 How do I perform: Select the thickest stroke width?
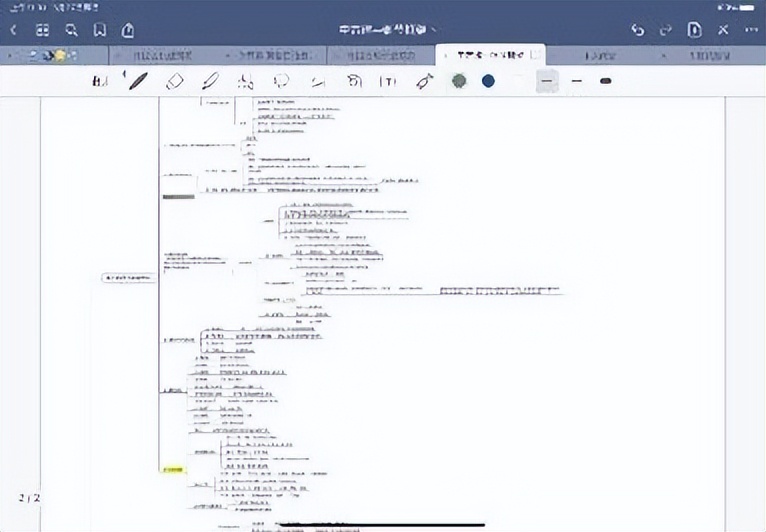(606, 81)
